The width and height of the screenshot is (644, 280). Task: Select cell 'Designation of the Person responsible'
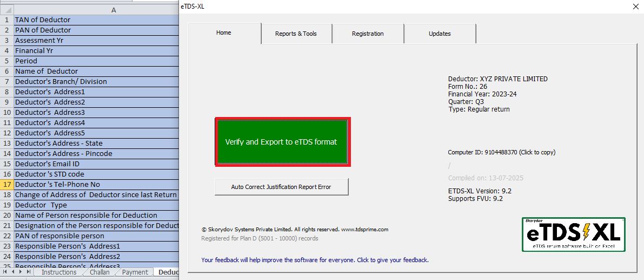pyautogui.click(x=96, y=226)
